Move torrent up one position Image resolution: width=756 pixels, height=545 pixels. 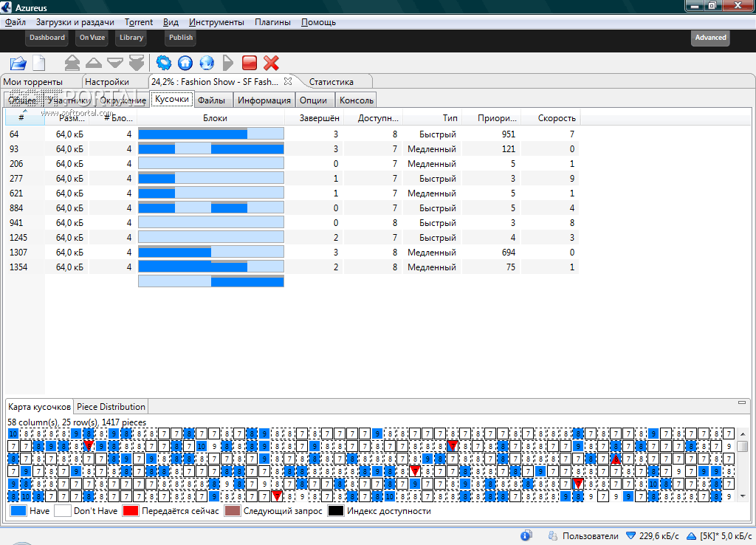[x=94, y=63]
